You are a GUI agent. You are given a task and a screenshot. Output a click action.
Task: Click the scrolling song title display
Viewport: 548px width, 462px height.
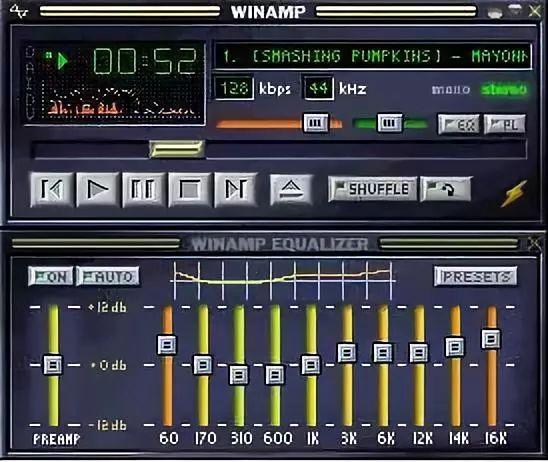(373, 56)
